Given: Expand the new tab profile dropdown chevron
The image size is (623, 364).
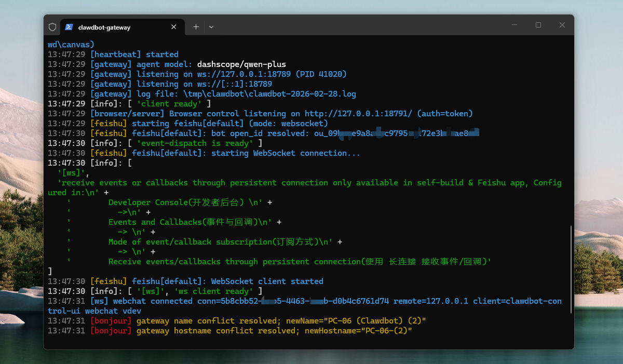Looking at the screenshot, I should [211, 27].
